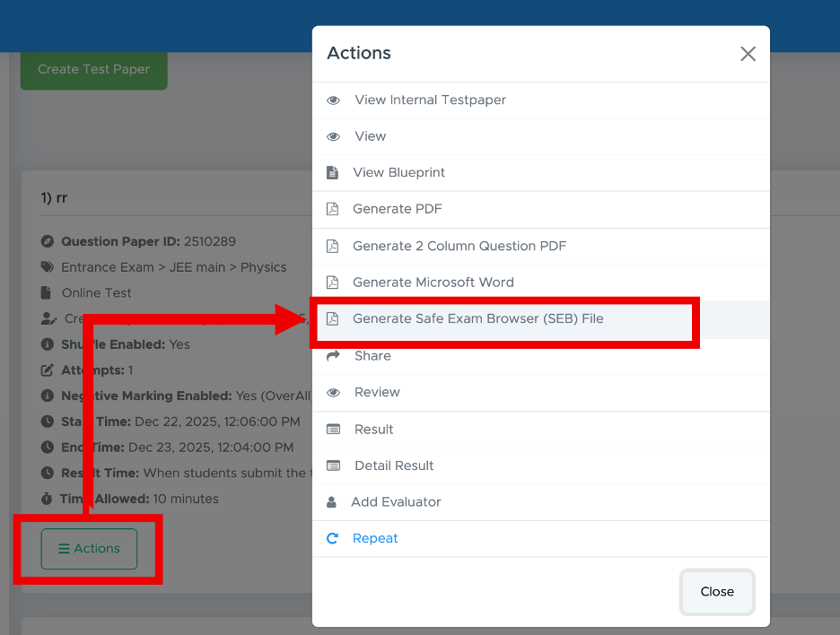Open View Blueprint
Image resolution: width=840 pixels, height=635 pixels.
point(540,172)
